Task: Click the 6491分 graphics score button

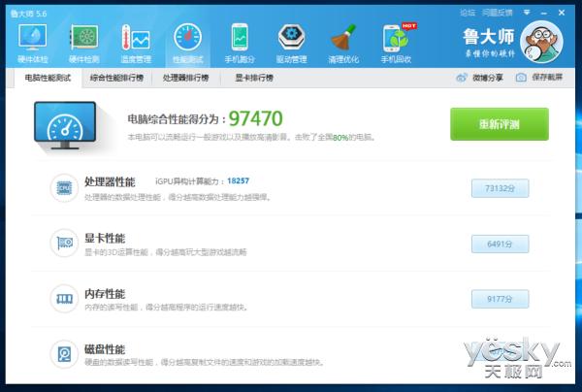Action: click(x=500, y=244)
